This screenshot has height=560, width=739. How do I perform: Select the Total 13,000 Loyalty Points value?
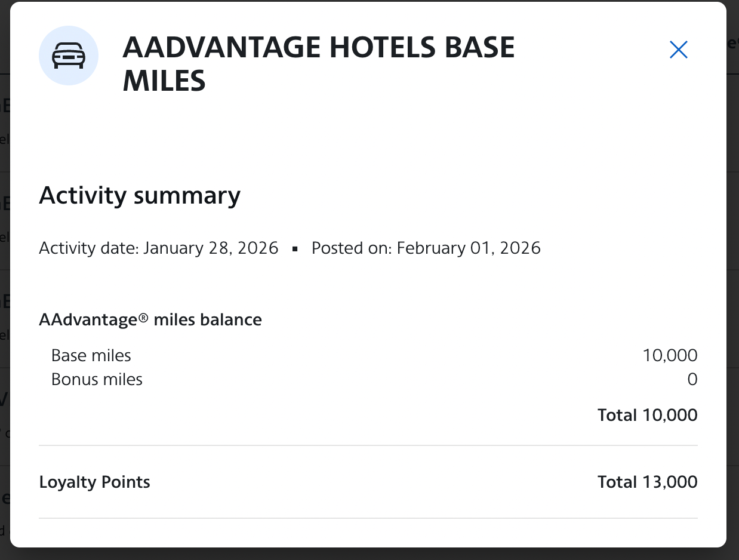point(647,482)
